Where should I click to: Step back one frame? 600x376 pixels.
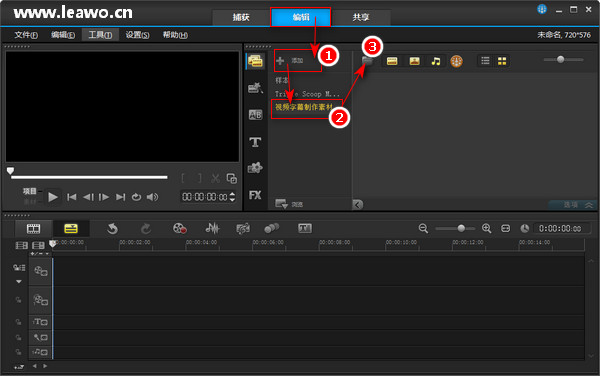coord(88,197)
